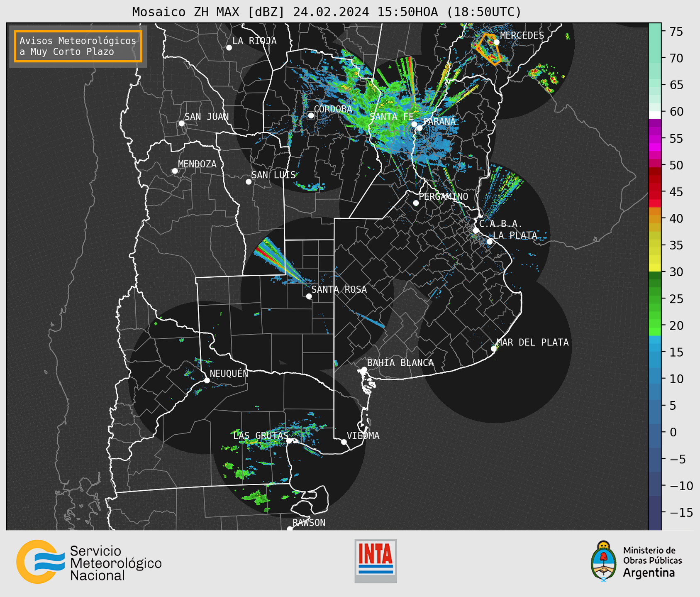700x597 pixels.
Task: Click the Ministerio de Obras Públicas crest
Action: pos(604,561)
